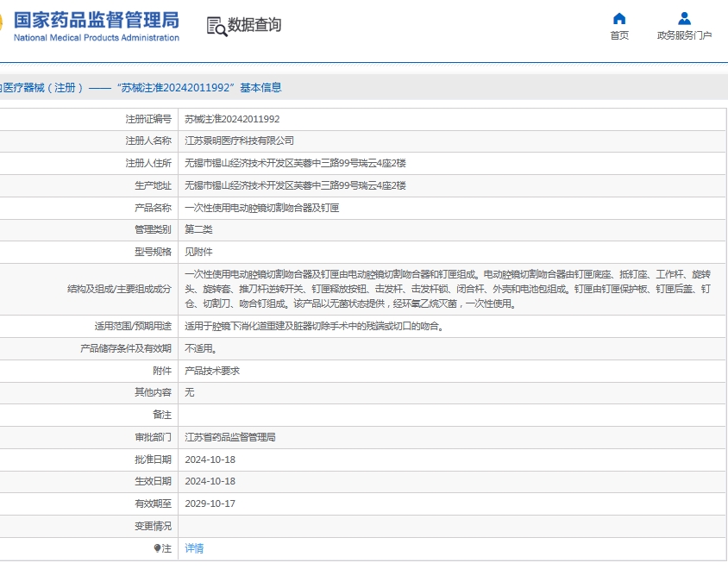Click the 政务服务门户 label
This screenshot has height=569, width=728.
(x=684, y=35)
